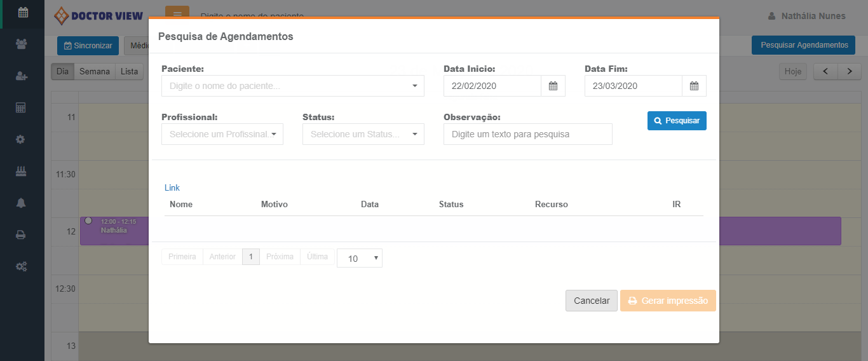Switch to the Semana view tab
The height and width of the screenshot is (361, 868).
pos(95,72)
